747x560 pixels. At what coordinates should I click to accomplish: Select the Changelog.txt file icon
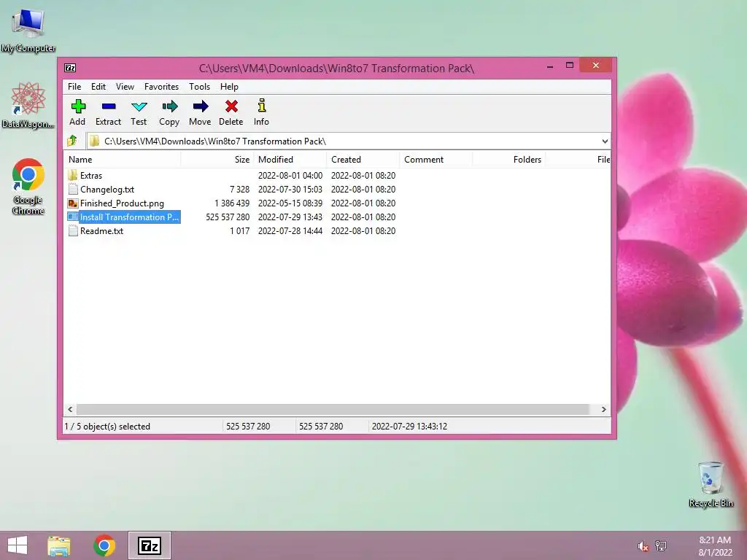[72, 189]
